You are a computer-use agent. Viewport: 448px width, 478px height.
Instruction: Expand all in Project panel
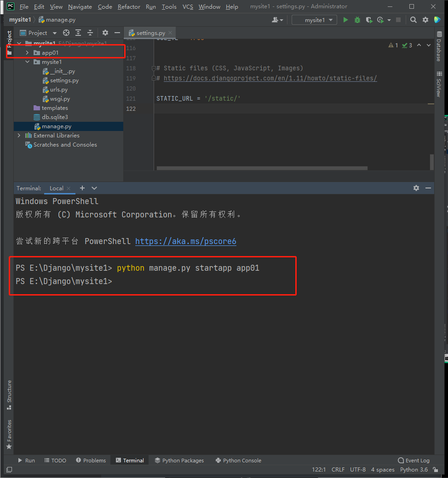(x=78, y=33)
